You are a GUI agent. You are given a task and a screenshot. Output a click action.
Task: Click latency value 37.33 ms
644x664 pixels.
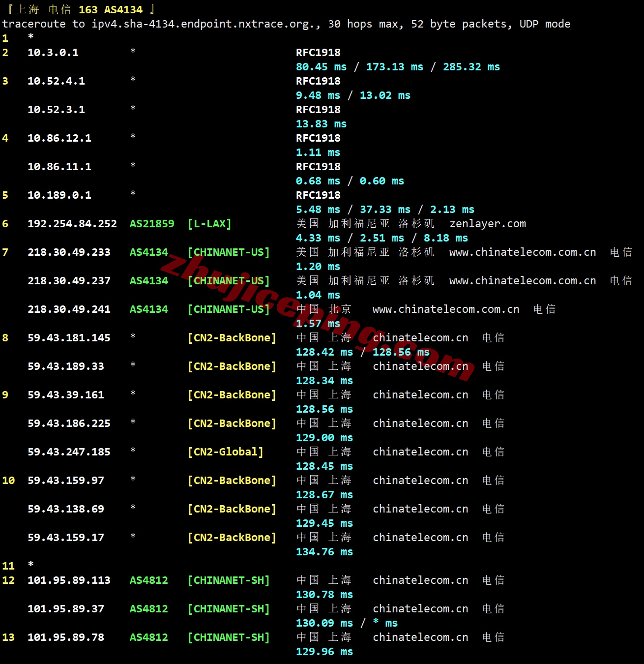click(385, 210)
